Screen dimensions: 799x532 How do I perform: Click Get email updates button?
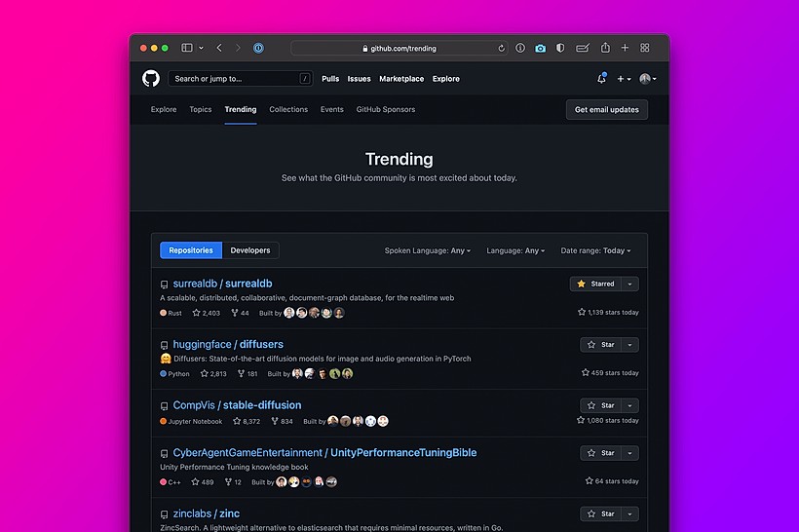606,109
